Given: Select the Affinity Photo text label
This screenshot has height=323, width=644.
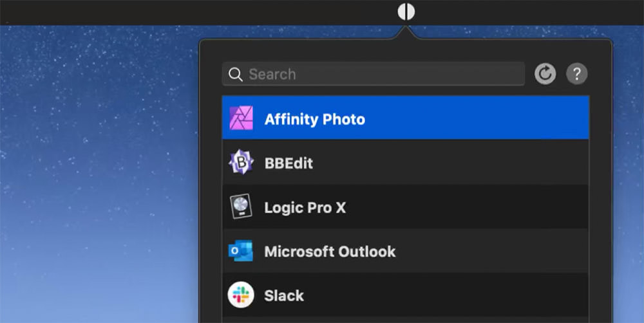Looking at the screenshot, I should click(315, 120).
